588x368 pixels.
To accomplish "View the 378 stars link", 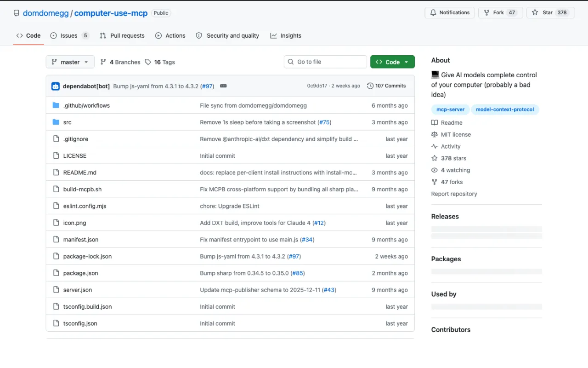I will (x=449, y=158).
